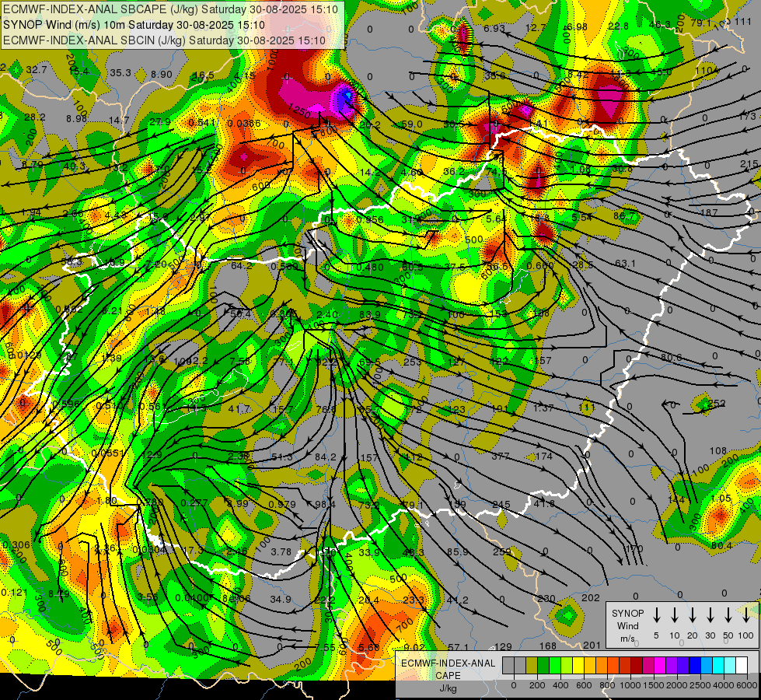The height and width of the screenshot is (700, 761).
Task: Click the 600 tick label on the colorbar
Action: click(584, 685)
